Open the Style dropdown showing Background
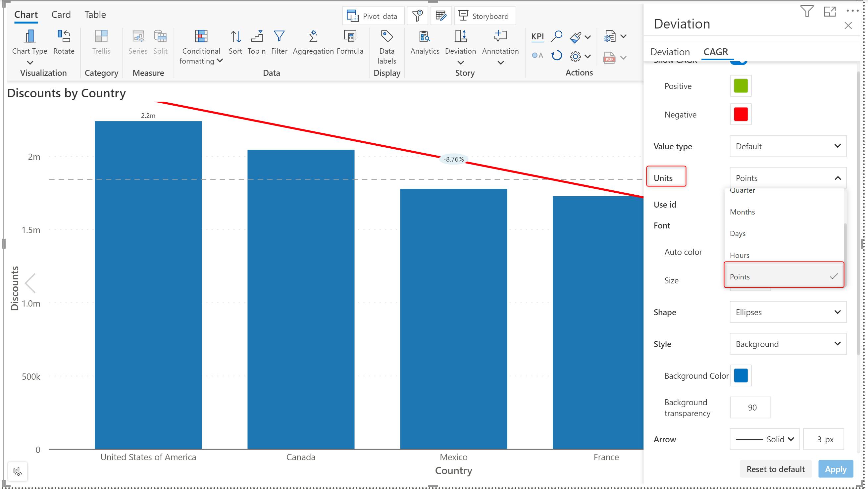868x489 pixels. (788, 344)
